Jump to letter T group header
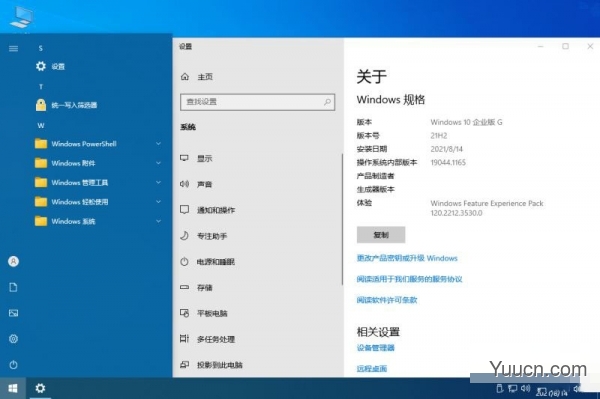The width and height of the screenshot is (600, 399). coord(41,87)
